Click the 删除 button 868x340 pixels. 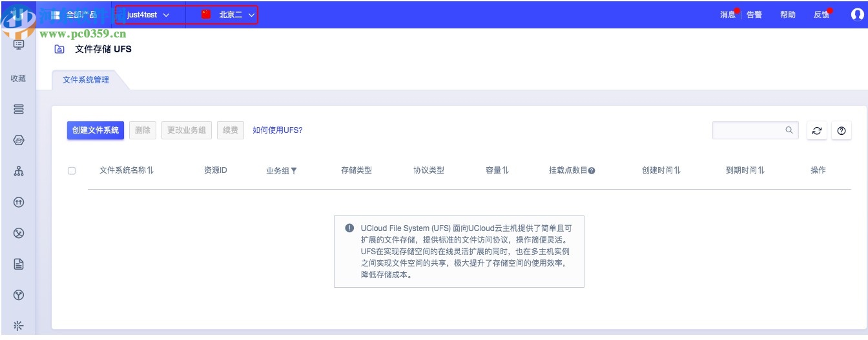tap(143, 130)
